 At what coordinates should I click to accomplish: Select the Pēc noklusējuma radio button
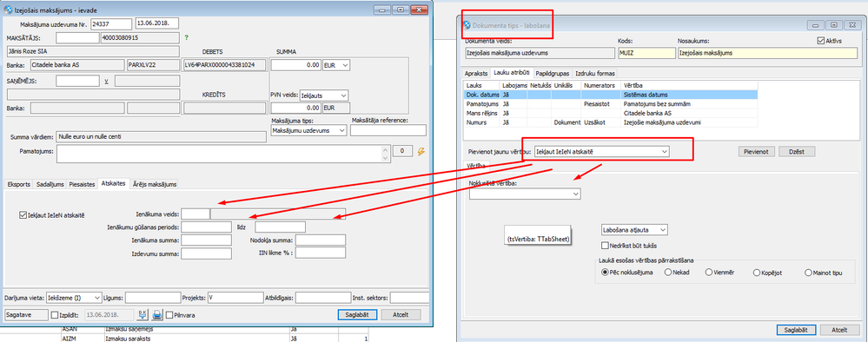point(605,273)
